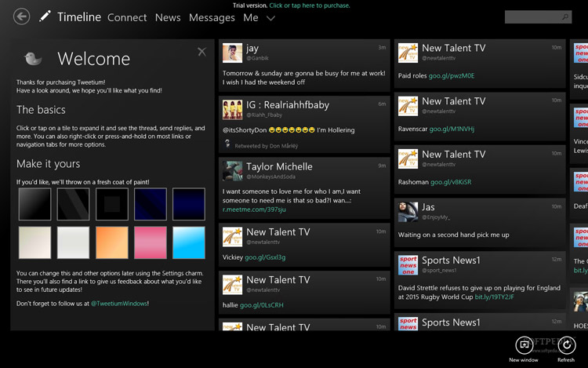Viewport: 588px width, 368px height.
Task: Click New Talent TV logo on Vickiey tweet
Action: tap(232, 237)
